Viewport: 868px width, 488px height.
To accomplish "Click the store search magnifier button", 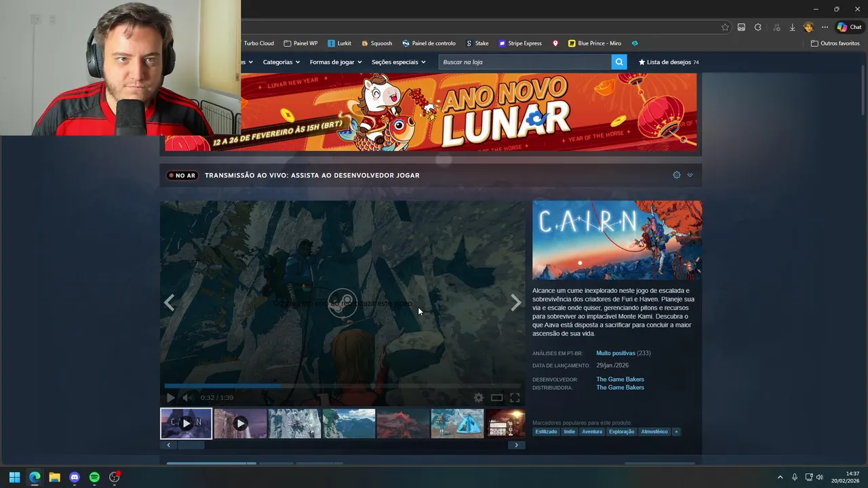I will pyautogui.click(x=619, y=62).
